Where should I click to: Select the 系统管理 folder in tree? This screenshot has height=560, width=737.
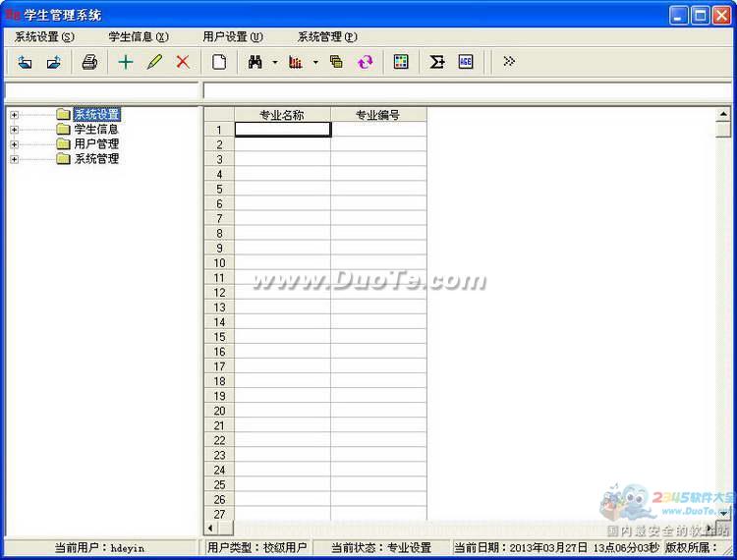pos(96,159)
